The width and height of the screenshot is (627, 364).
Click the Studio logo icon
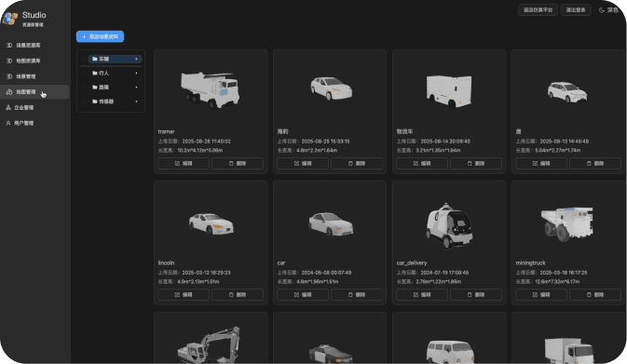(x=9, y=18)
